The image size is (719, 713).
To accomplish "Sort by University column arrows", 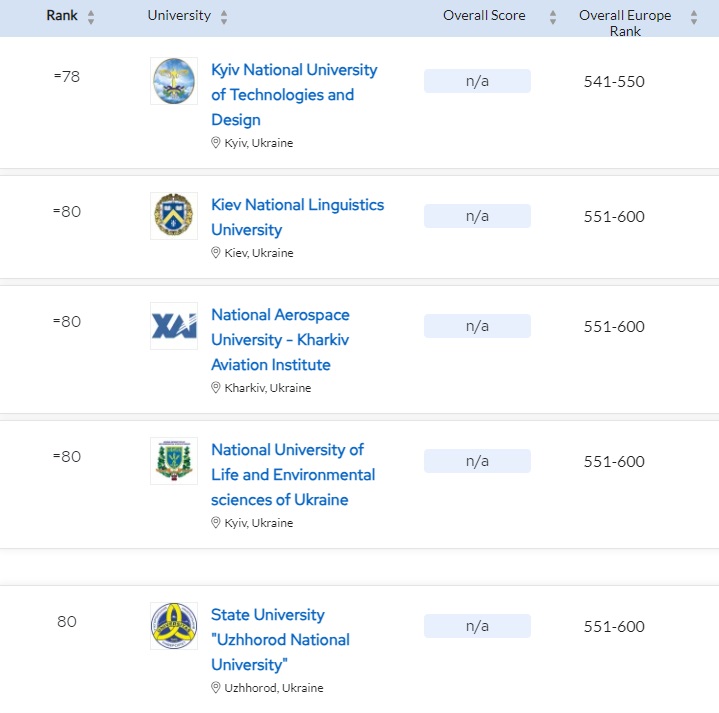I will tap(224, 17).
